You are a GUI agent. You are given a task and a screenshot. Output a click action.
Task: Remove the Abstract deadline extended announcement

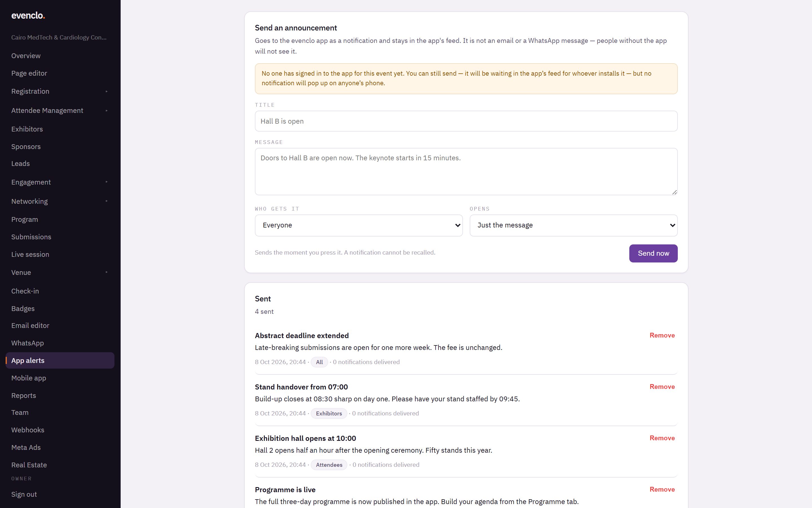pyautogui.click(x=662, y=335)
